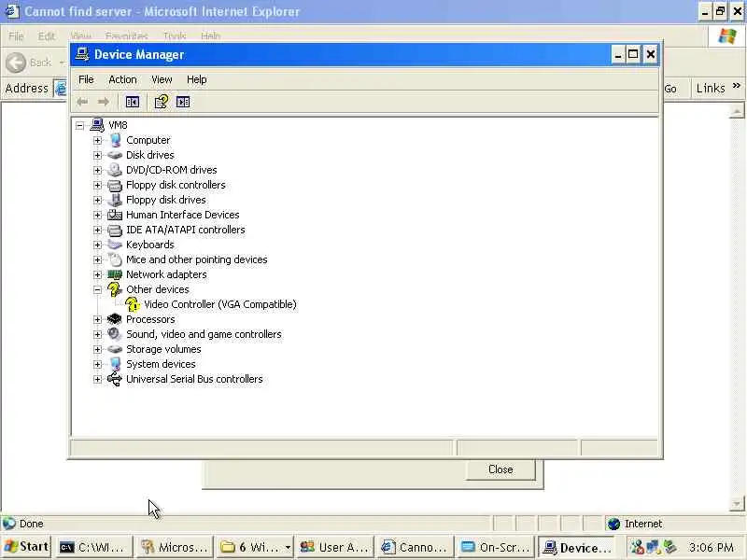747x560 pixels.
Task: Open the Help menu in Device Manager
Action: (x=196, y=79)
